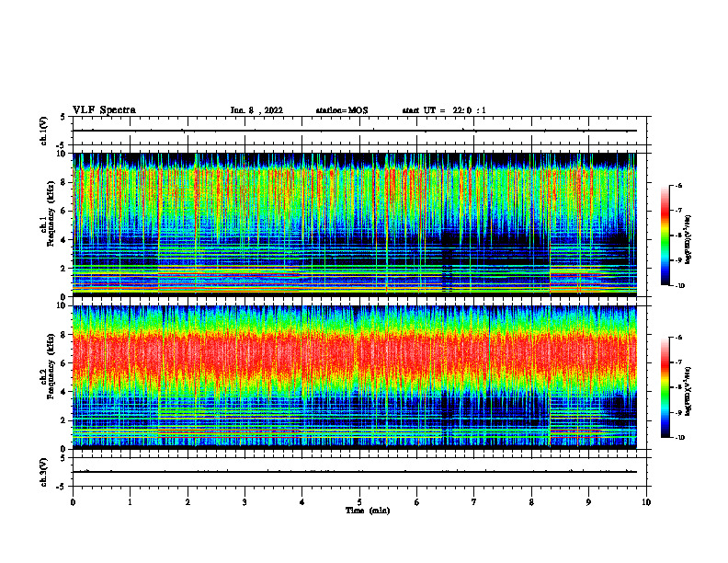The width and height of the screenshot is (728, 563).
Task: Click the "station=MOS" header label
Action: (x=342, y=110)
